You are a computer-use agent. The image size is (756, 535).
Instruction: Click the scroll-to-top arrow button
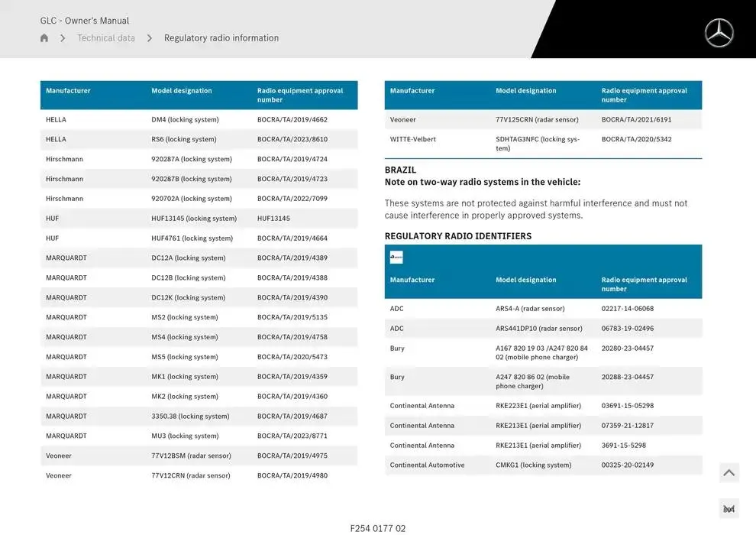click(x=729, y=473)
